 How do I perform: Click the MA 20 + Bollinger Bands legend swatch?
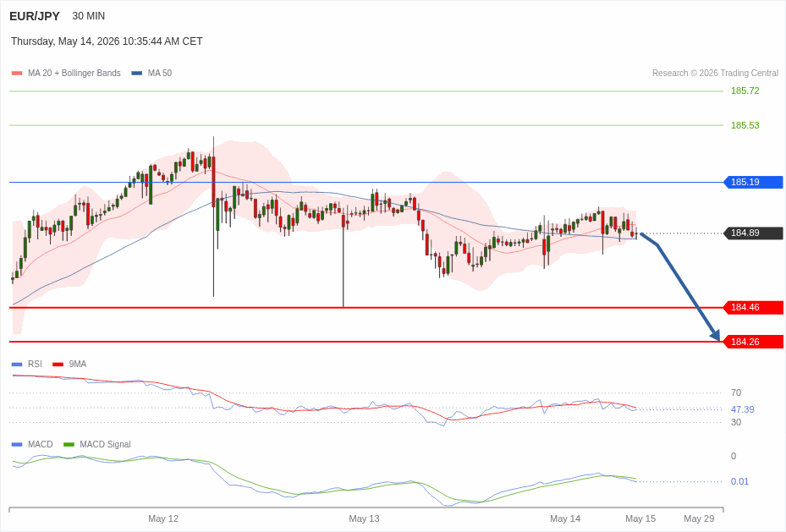pyautogui.click(x=17, y=73)
